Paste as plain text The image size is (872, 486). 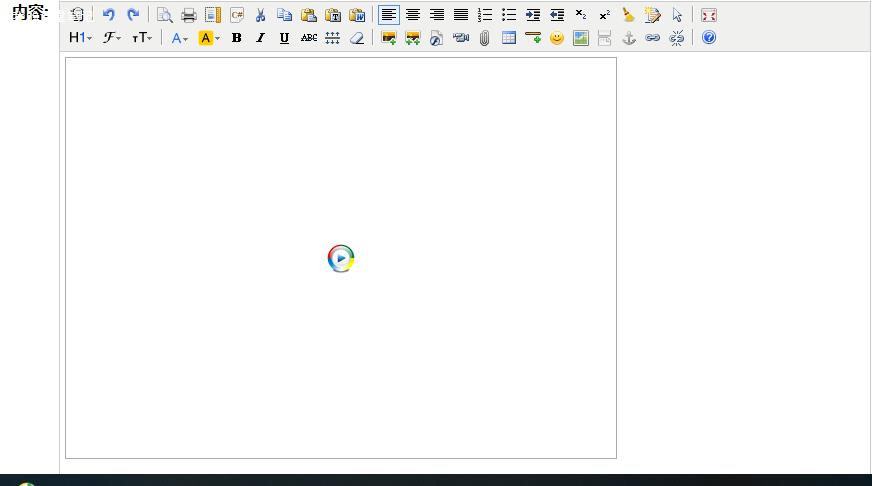333,15
